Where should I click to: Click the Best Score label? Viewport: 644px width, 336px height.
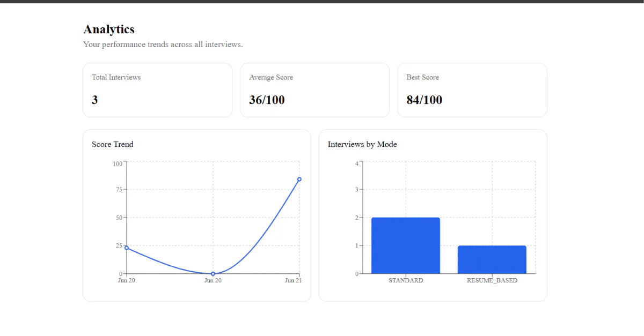point(422,77)
